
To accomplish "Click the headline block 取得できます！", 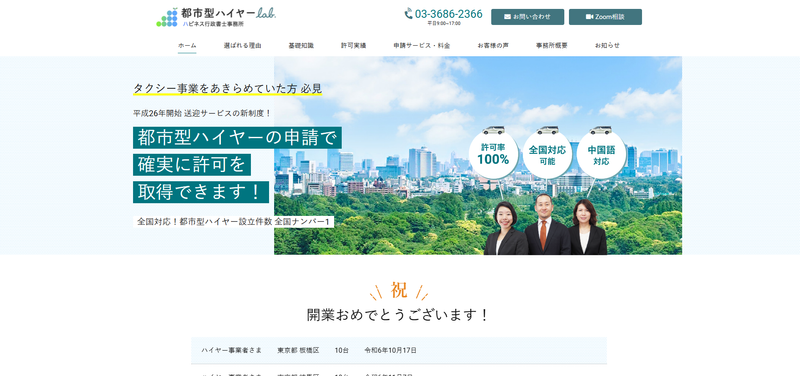I will [201, 192].
